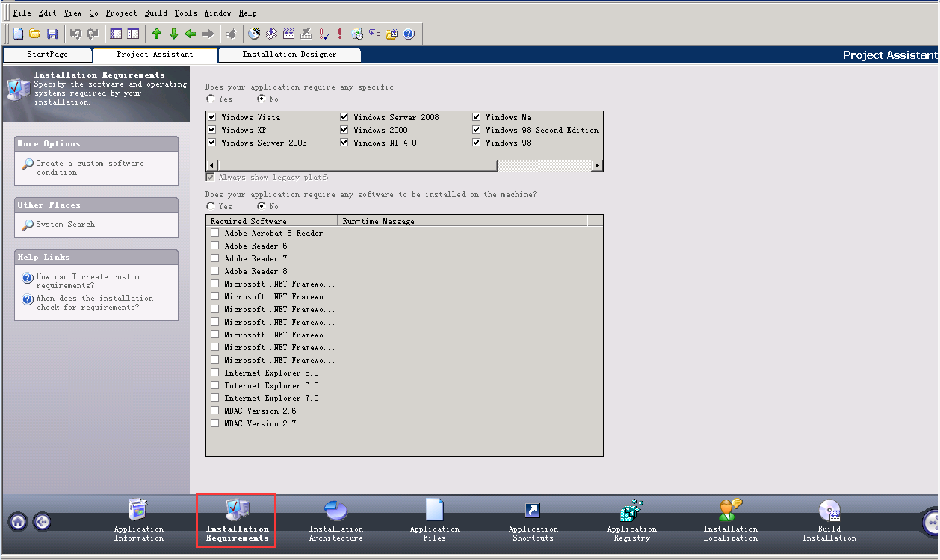
Task: Click the blue help question mark icon
Action: [x=409, y=34]
